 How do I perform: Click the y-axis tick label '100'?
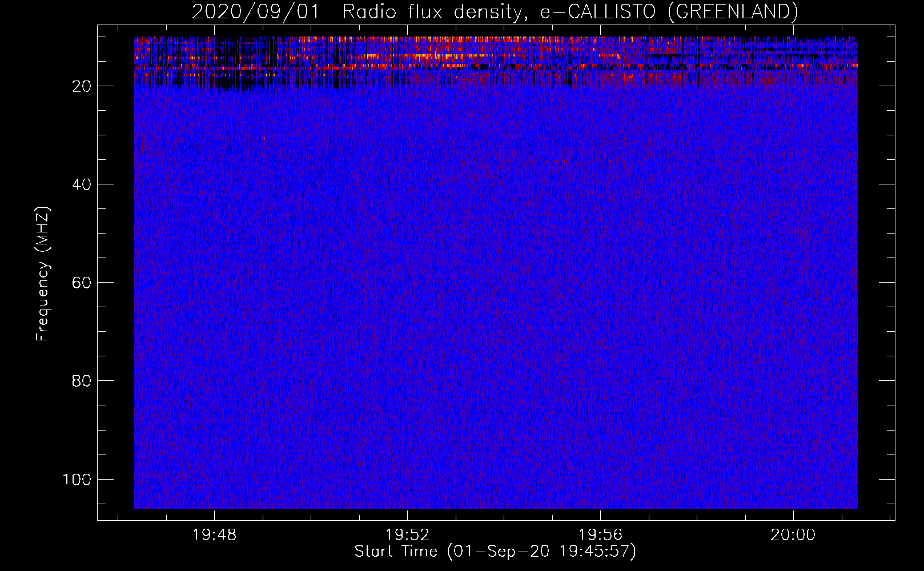[77, 479]
